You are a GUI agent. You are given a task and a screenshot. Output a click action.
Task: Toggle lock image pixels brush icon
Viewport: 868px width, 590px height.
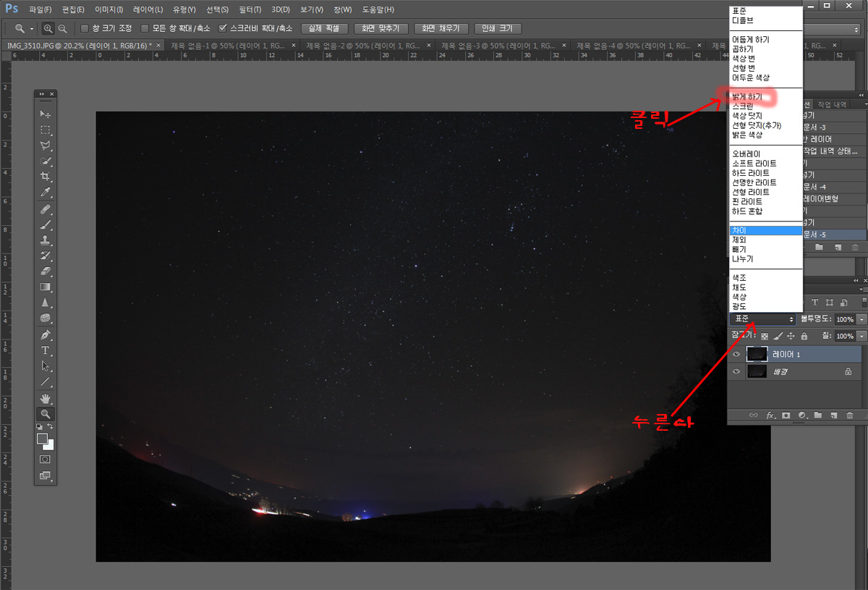[778, 336]
